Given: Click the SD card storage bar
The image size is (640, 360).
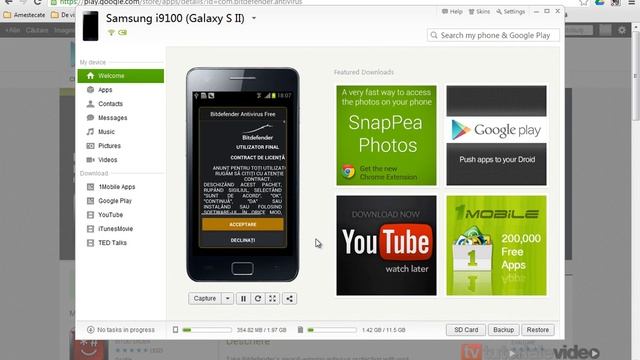Looking at the screenshot, I should 332,330.
